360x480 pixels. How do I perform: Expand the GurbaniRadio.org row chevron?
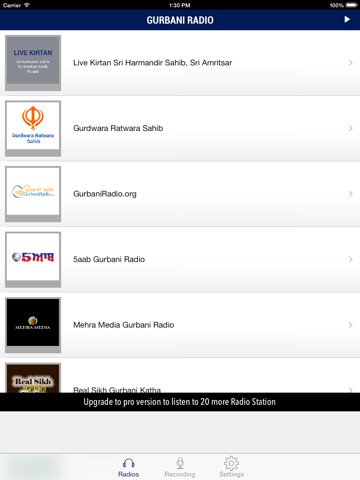(350, 194)
